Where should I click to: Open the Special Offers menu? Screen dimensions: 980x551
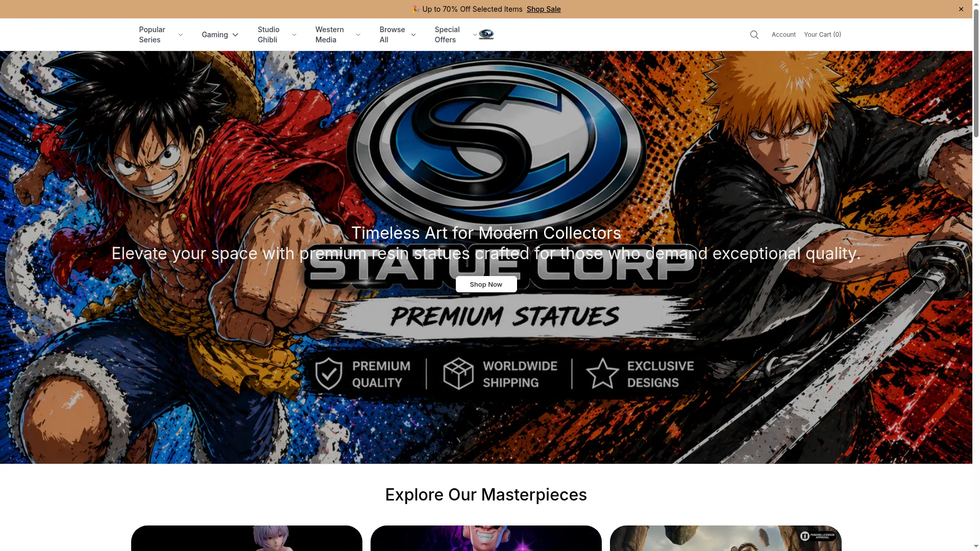tap(447, 35)
